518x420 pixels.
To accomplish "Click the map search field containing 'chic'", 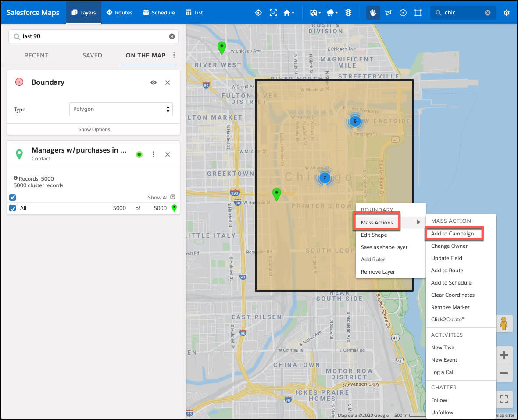I will tap(462, 13).
